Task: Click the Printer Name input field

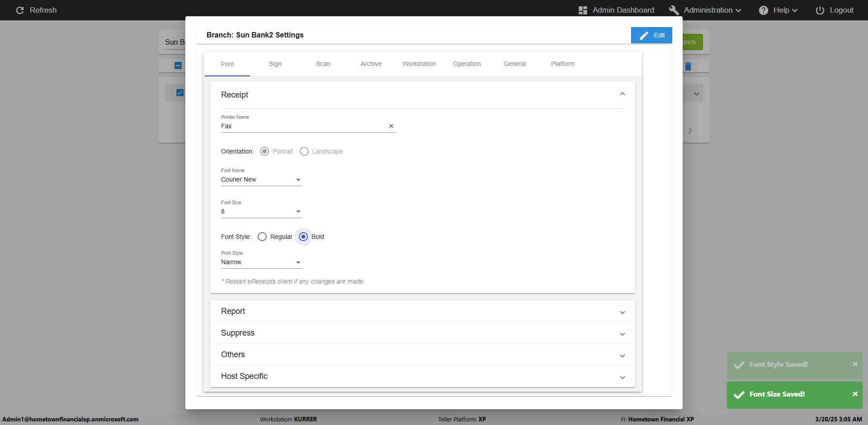Action: point(303,126)
